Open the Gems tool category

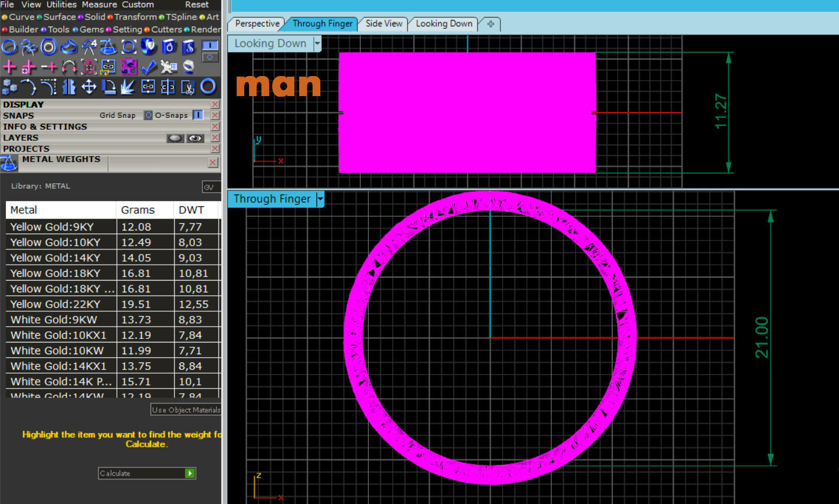pyautogui.click(x=91, y=29)
